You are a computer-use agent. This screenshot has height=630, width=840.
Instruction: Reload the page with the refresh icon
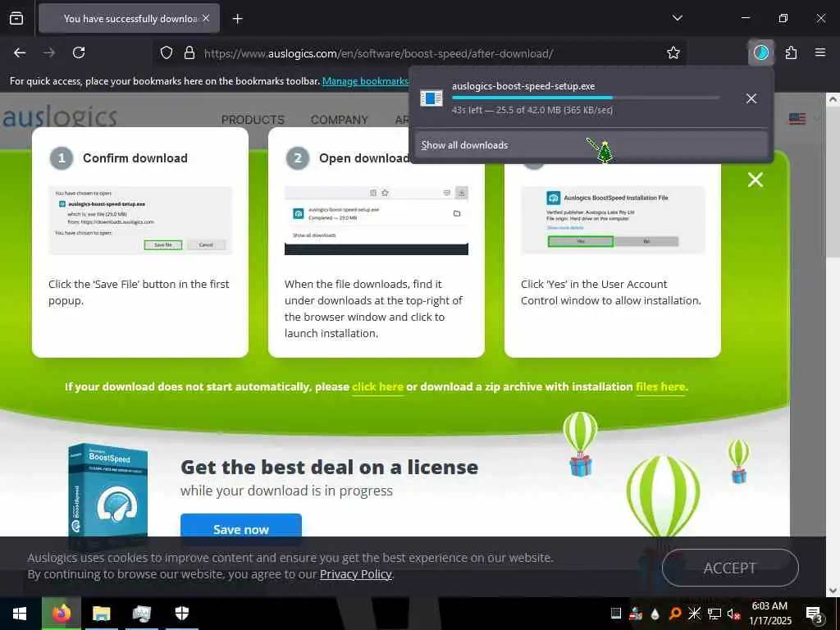[x=79, y=52]
